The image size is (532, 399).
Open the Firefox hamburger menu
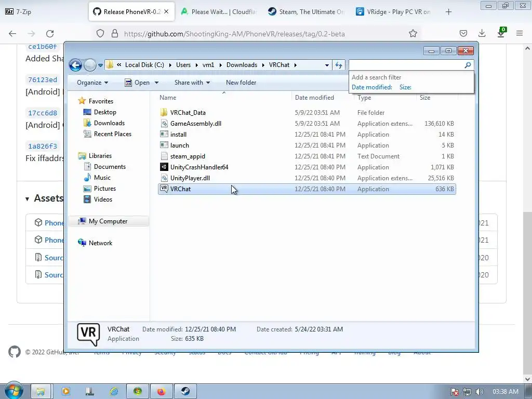tap(520, 33)
